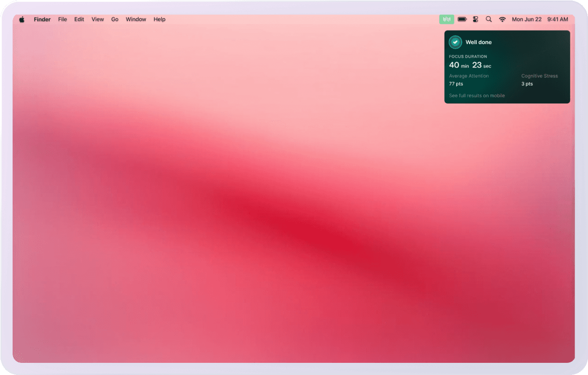Open the Finder menu

pos(42,19)
